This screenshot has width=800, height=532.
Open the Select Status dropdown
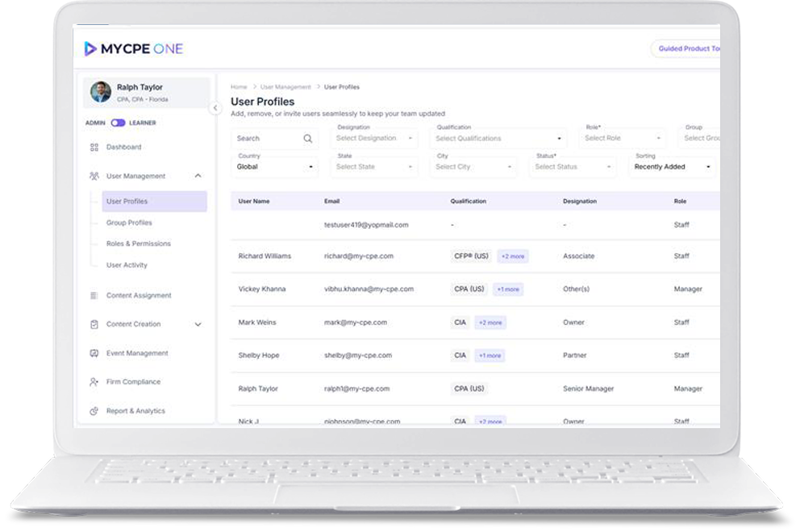point(573,167)
